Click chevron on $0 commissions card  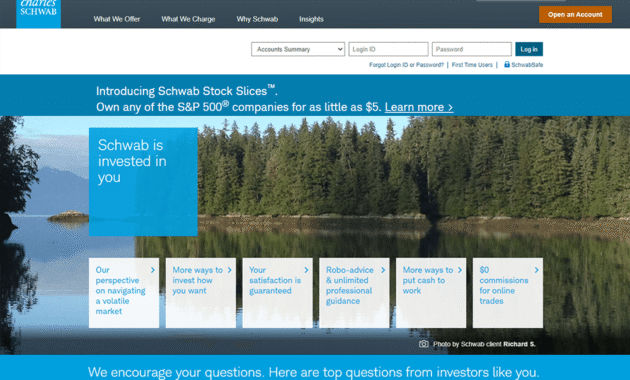[x=536, y=270]
